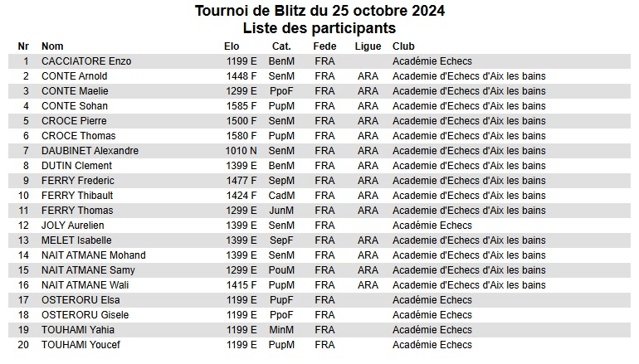
Task: Click the Elo column header
Action: coord(232,46)
